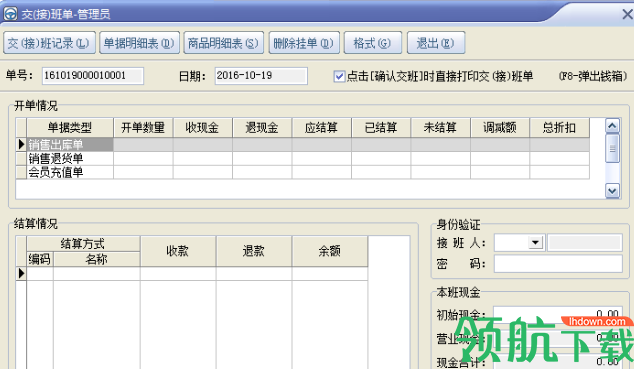
Task: Open 商品明细表 (S) report
Action: point(224,43)
